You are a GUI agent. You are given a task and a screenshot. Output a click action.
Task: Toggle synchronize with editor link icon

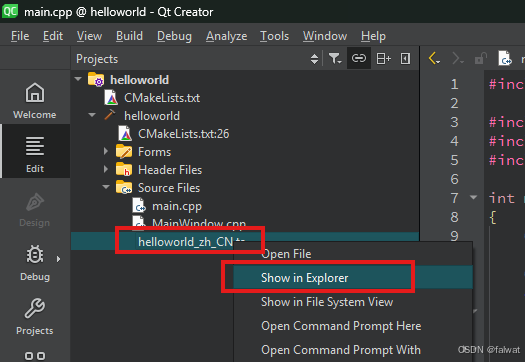click(359, 58)
